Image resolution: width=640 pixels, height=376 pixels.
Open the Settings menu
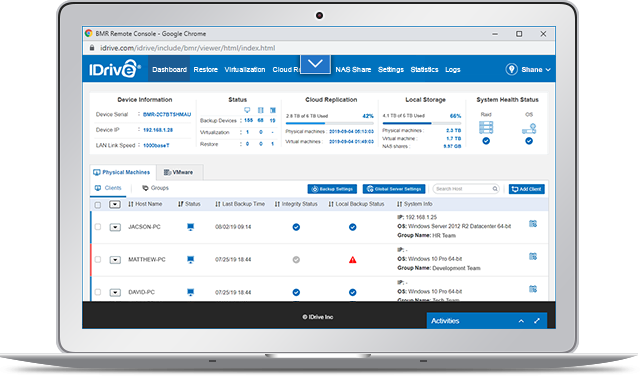[391, 70]
